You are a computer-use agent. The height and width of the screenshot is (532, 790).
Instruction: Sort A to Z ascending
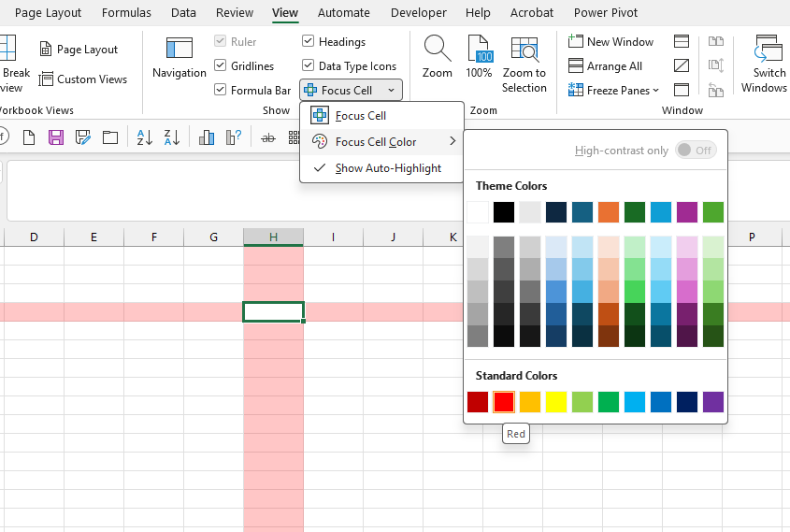pos(145,137)
